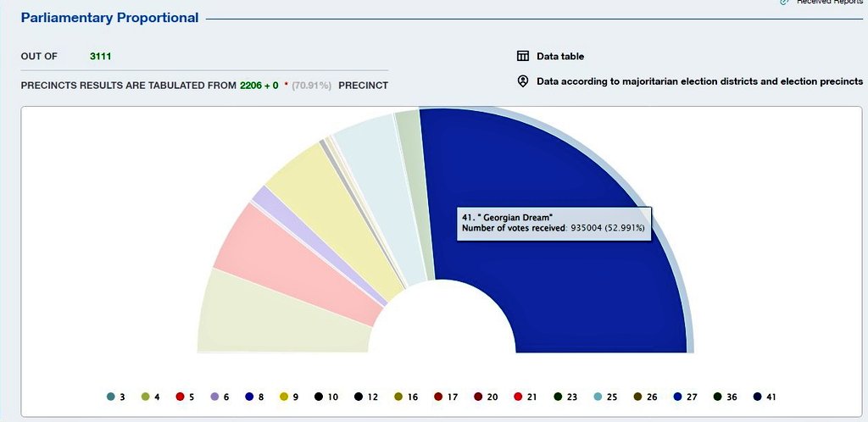This screenshot has height=422, width=868.
Task: Click the 'Parliamentary Proportional' heading
Action: [x=109, y=18]
